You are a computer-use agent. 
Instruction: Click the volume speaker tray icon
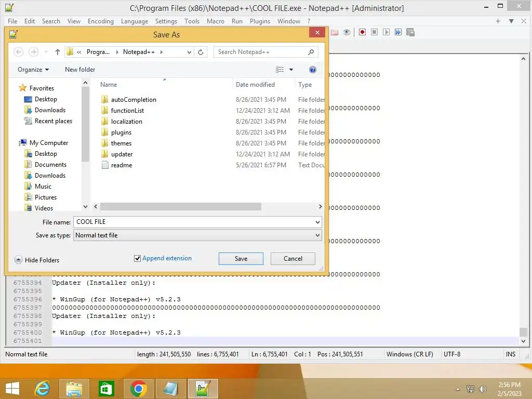pyautogui.click(x=483, y=389)
